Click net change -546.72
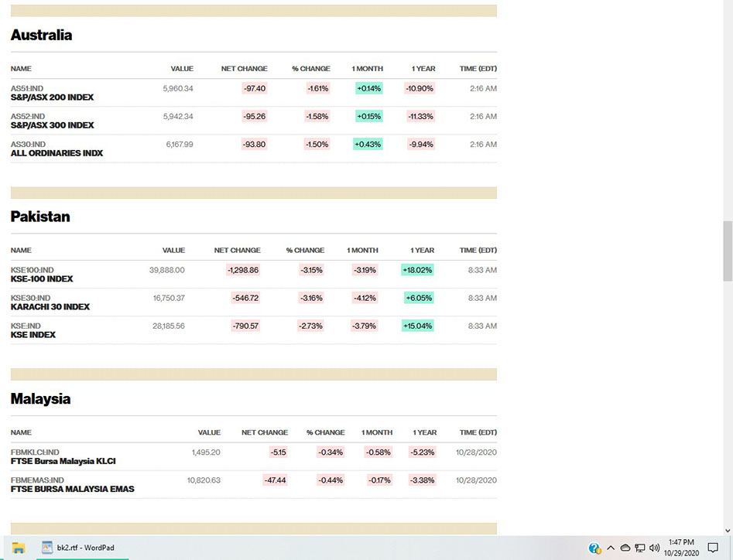 [246, 298]
